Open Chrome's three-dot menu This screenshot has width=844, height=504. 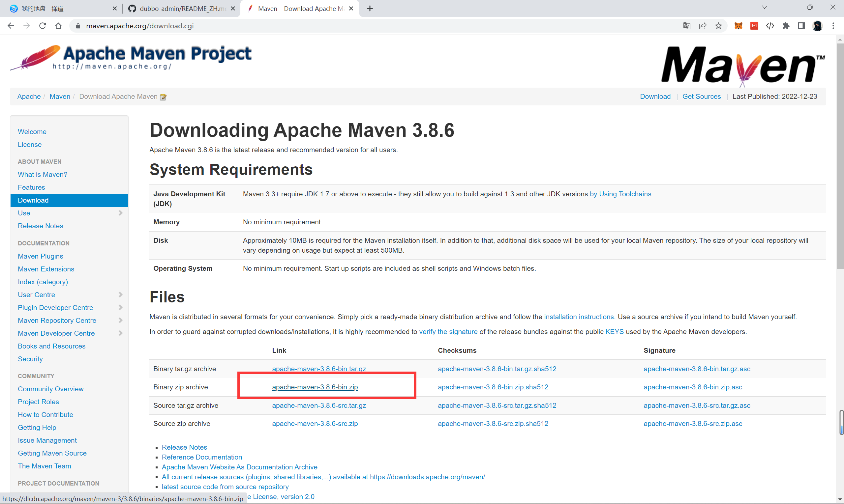pyautogui.click(x=833, y=26)
